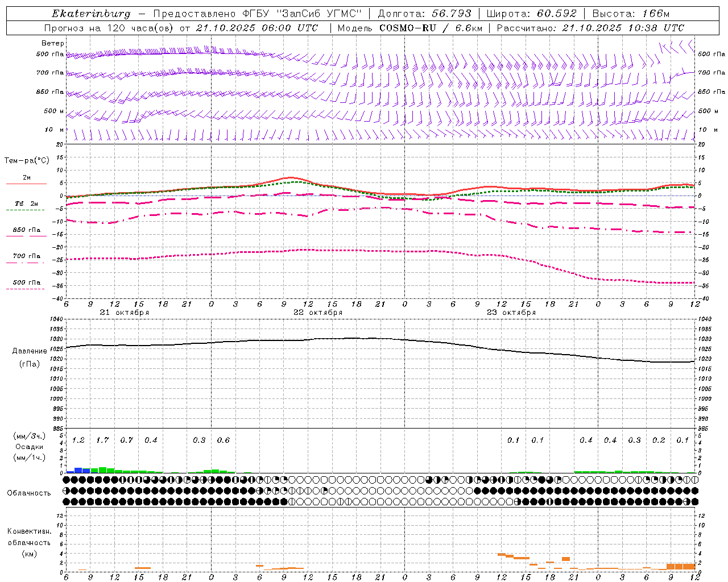Viewport: 728px width, 582px height.
Task: Click the '(гПа)' pressure unit label
Action: [x=30, y=364]
